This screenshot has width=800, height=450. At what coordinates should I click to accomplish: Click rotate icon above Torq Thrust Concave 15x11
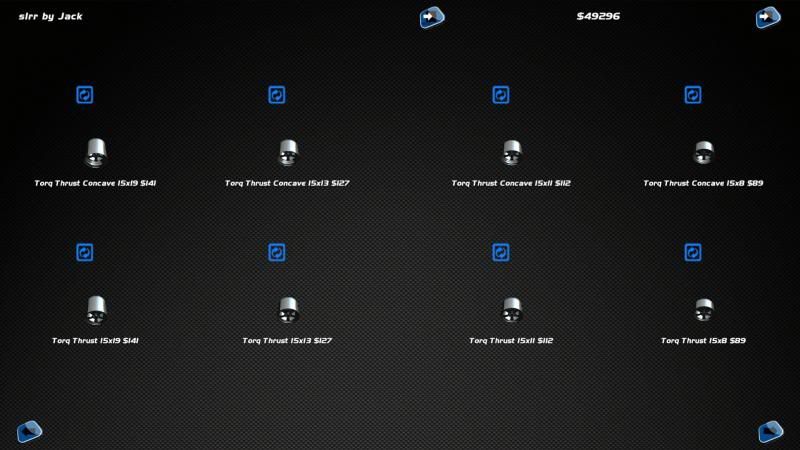tap(501, 95)
